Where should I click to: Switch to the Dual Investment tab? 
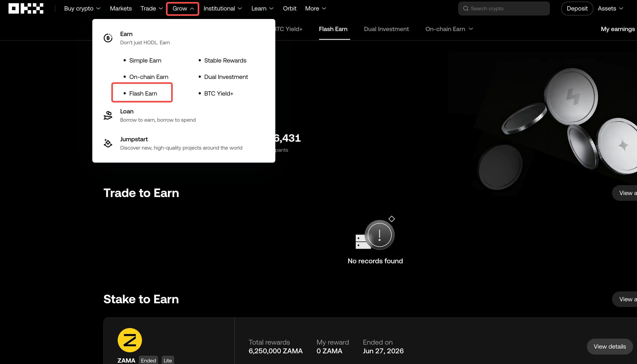(386, 29)
